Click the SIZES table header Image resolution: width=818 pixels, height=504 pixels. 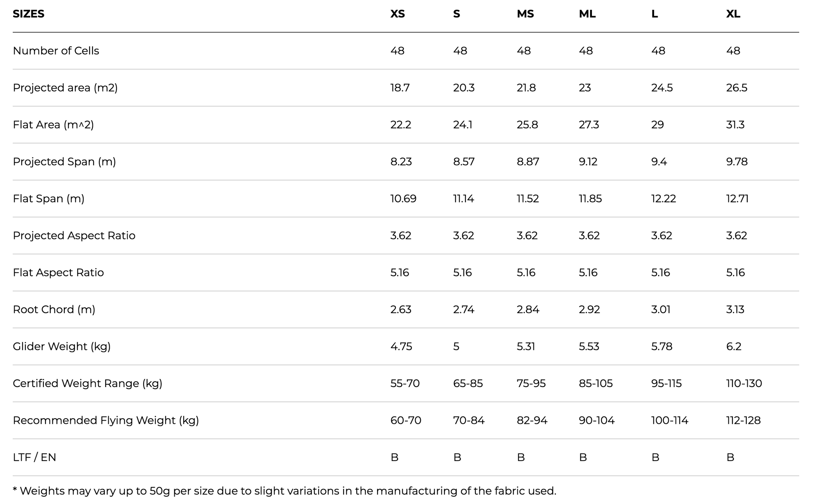(29, 14)
